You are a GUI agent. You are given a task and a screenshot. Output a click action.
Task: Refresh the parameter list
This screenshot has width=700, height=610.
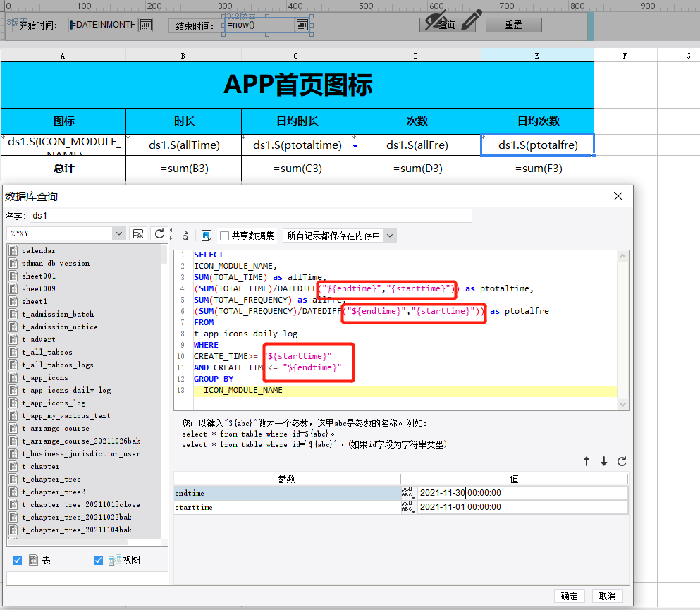[x=622, y=461]
